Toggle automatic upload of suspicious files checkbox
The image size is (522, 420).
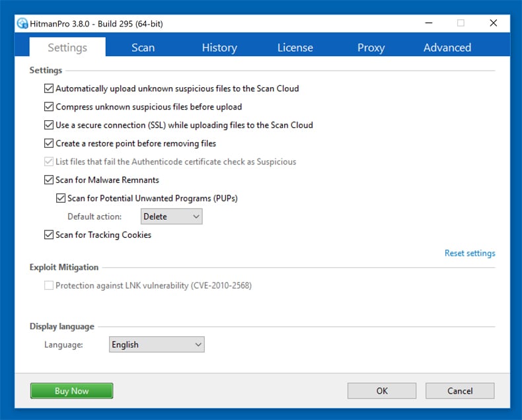pyautogui.click(x=49, y=88)
